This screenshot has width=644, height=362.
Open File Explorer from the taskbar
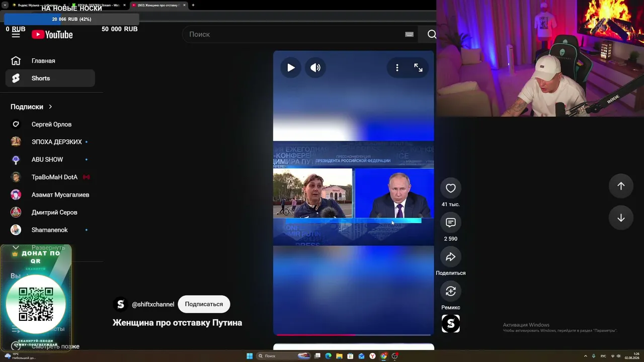pos(340,356)
